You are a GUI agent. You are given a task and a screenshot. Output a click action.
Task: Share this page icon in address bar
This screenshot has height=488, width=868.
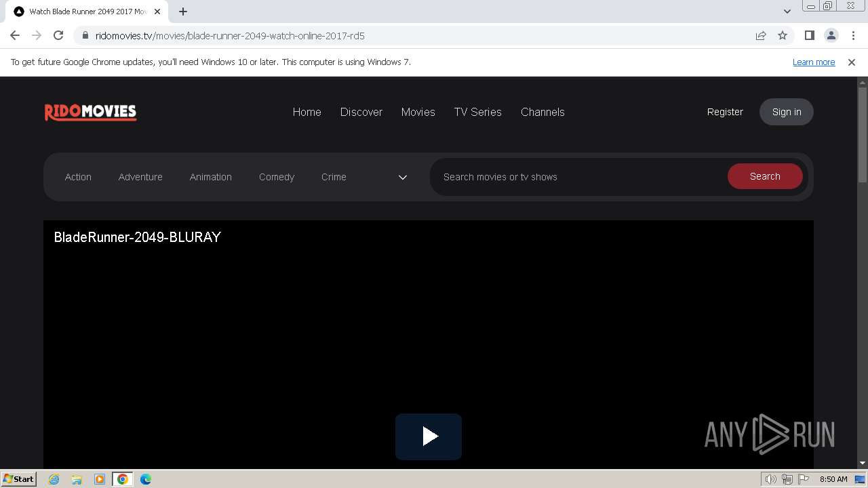761,35
